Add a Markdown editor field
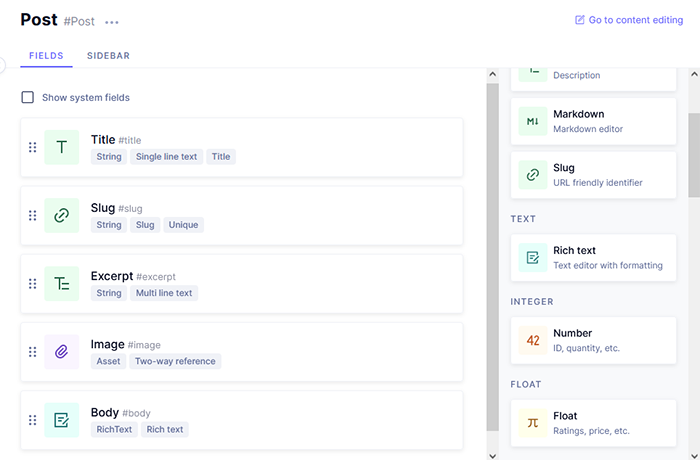 point(593,121)
